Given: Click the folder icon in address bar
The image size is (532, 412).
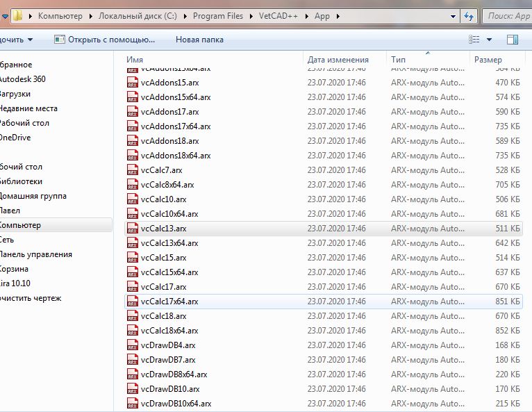Looking at the screenshot, I should point(17,15).
